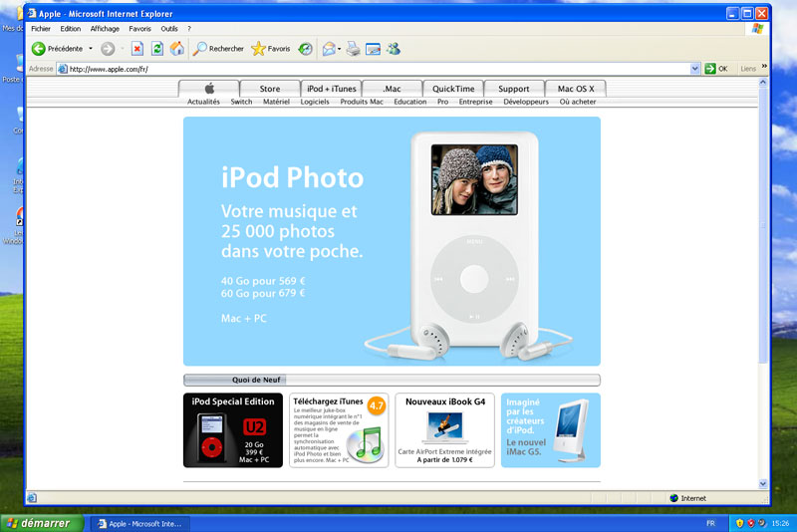Viewport: 797px width, 532px height.
Task: Open the Affichage menu
Action: coord(105,29)
